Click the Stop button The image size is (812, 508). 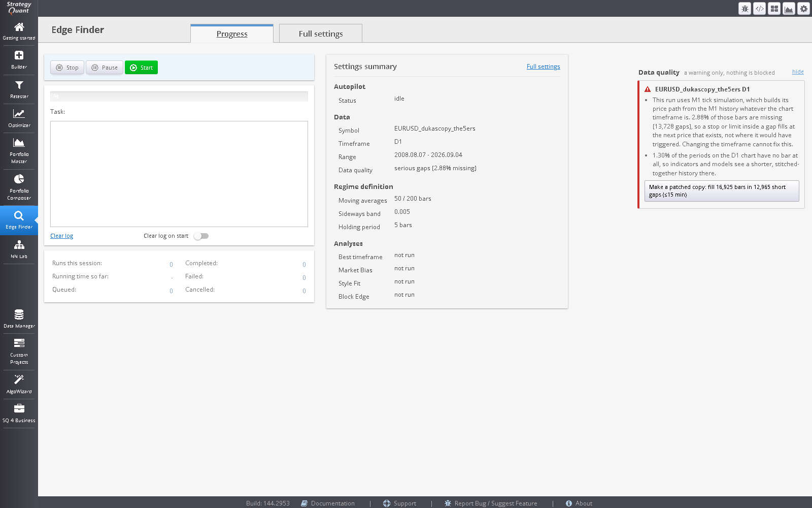[x=67, y=68]
